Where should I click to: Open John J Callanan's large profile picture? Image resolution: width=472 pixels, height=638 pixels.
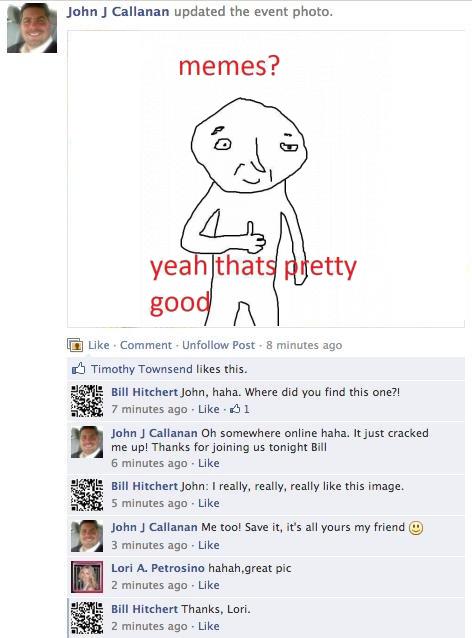tap(32, 28)
